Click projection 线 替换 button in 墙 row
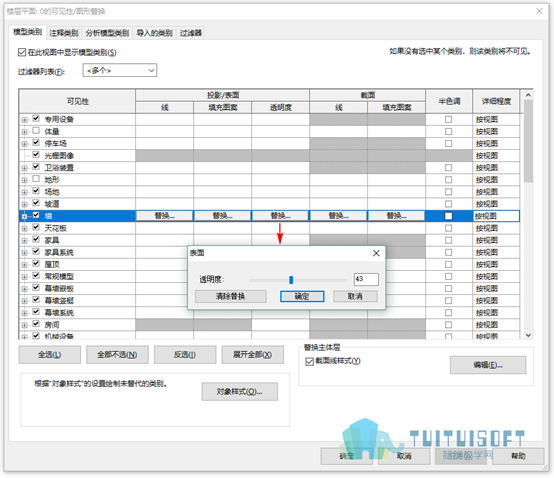 click(164, 216)
